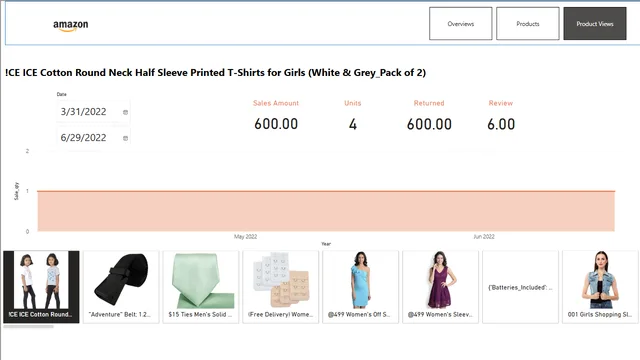Pick the (Free Delivery) Women product tile
640x360 pixels.
(x=281, y=287)
